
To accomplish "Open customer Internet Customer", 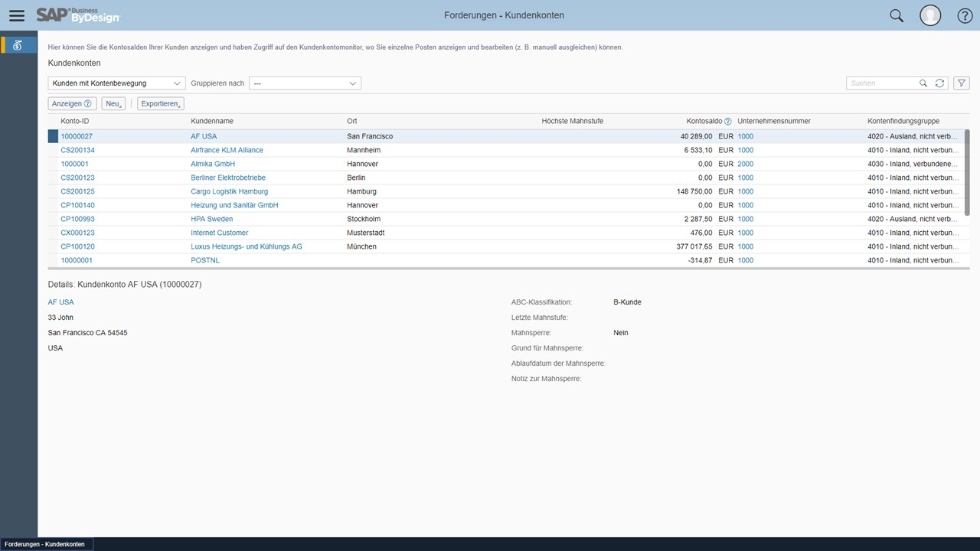I will coord(220,233).
